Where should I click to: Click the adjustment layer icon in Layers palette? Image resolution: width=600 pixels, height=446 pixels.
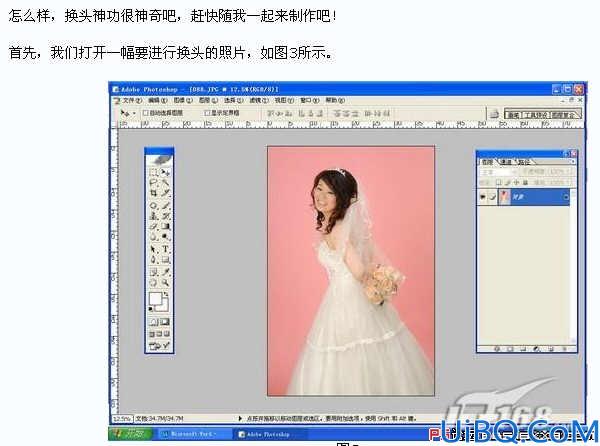[x=537, y=349]
